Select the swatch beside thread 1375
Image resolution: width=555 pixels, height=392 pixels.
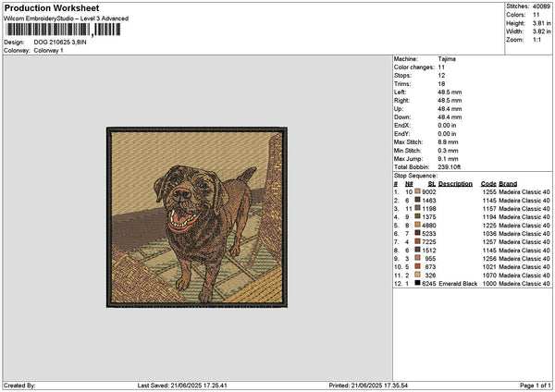click(x=418, y=216)
